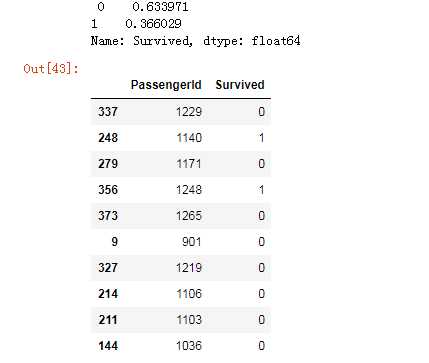Image resolution: width=429 pixels, height=363 pixels.
Task: Click Survived value in row 356
Action: tap(261, 190)
